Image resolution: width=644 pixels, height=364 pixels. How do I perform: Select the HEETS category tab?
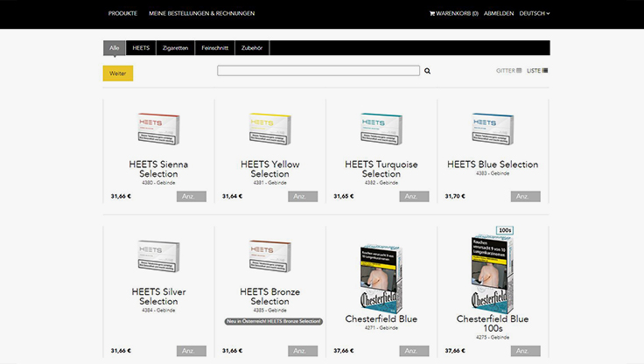(x=141, y=48)
